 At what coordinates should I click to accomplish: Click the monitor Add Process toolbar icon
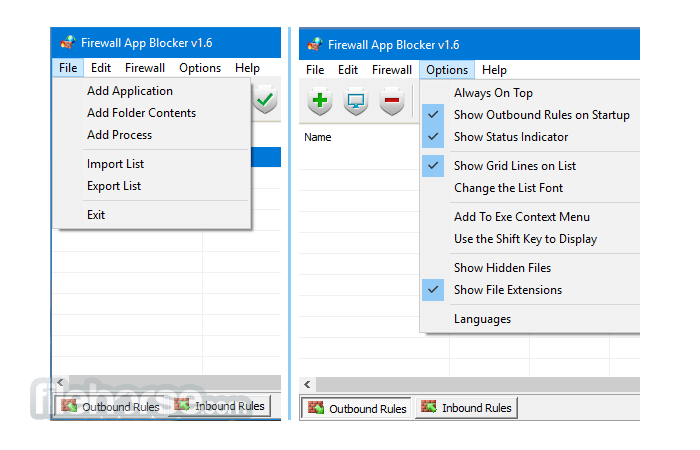pyautogui.click(x=356, y=101)
